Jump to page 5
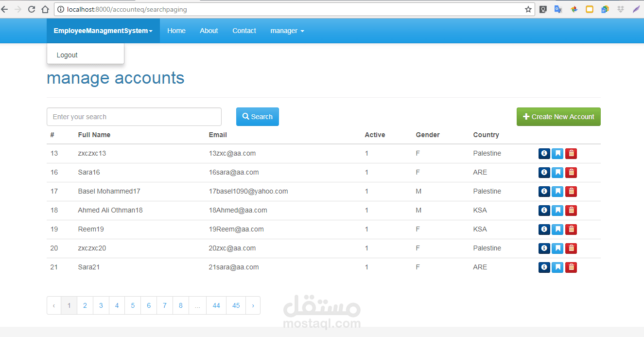The height and width of the screenshot is (337, 644). [133, 305]
